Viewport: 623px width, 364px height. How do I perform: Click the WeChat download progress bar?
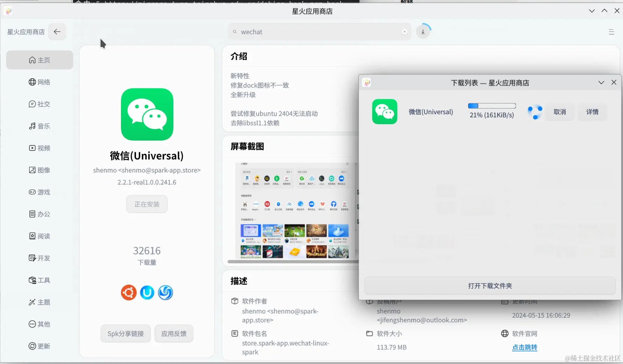point(492,106)
